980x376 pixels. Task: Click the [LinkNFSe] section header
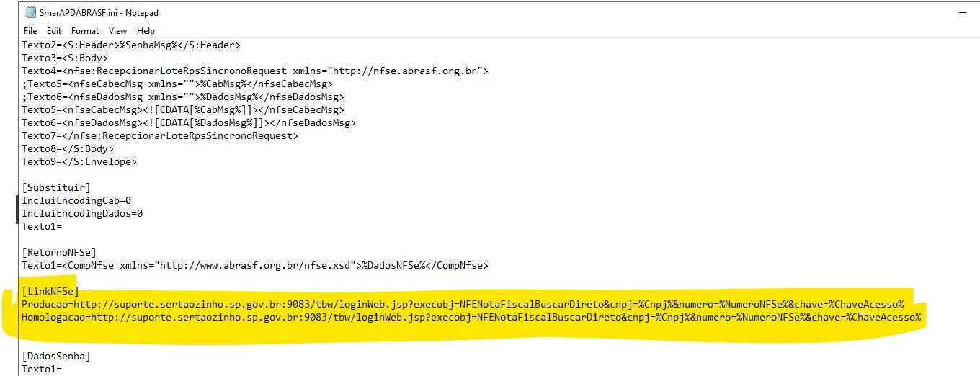[50, 291]
